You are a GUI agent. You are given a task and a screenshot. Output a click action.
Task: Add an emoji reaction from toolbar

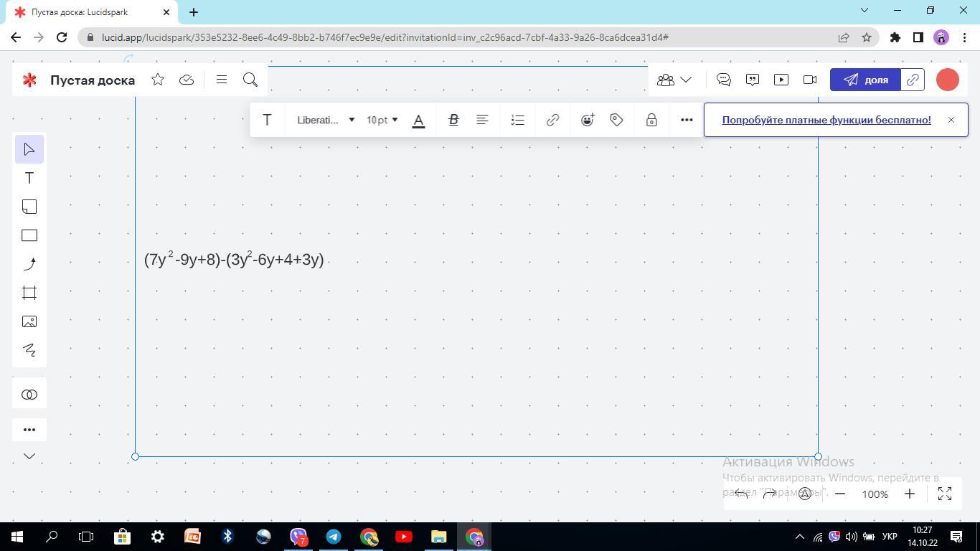pos(588,120)
